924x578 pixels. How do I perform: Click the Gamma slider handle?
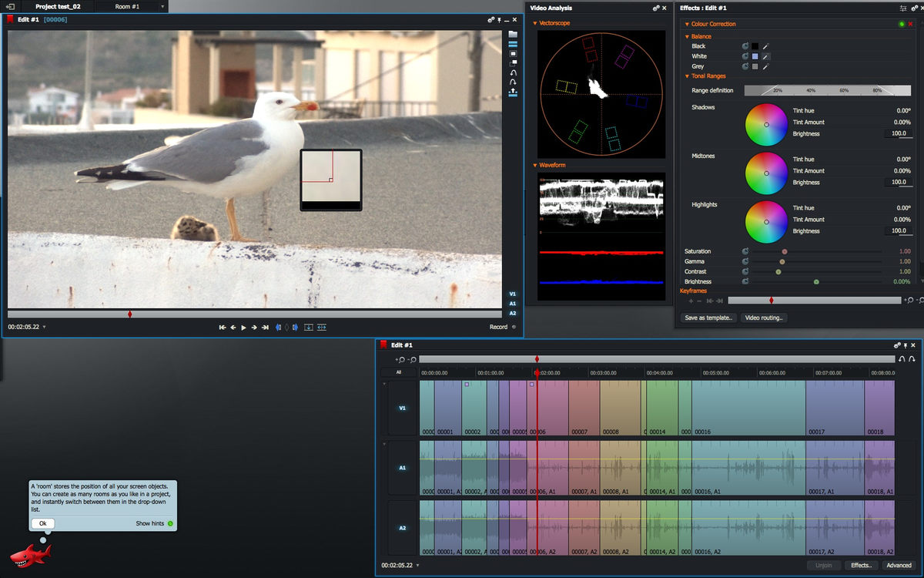(x=782, y=261)
